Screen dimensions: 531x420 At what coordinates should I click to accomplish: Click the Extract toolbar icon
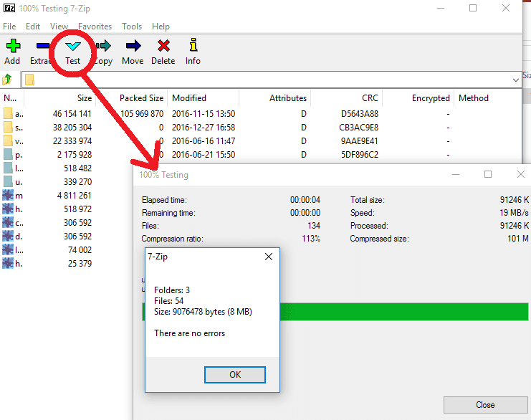click(43, 45)
